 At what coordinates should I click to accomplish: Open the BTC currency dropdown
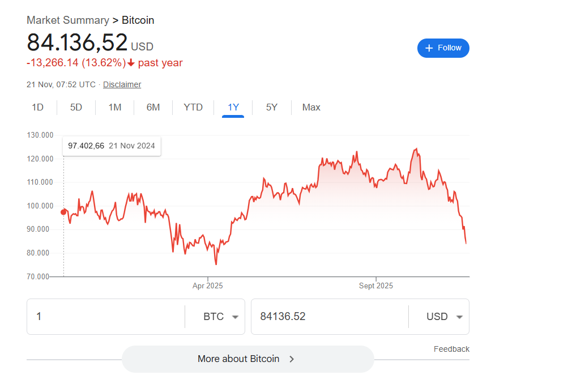[220, 317]
